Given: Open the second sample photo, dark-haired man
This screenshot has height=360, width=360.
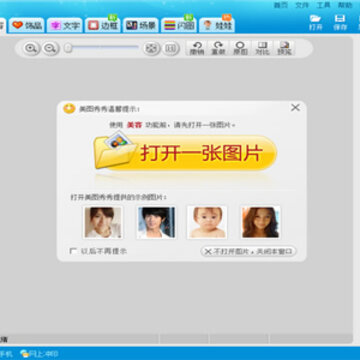Looking at the screenshot, I should [x=156, y=222].
